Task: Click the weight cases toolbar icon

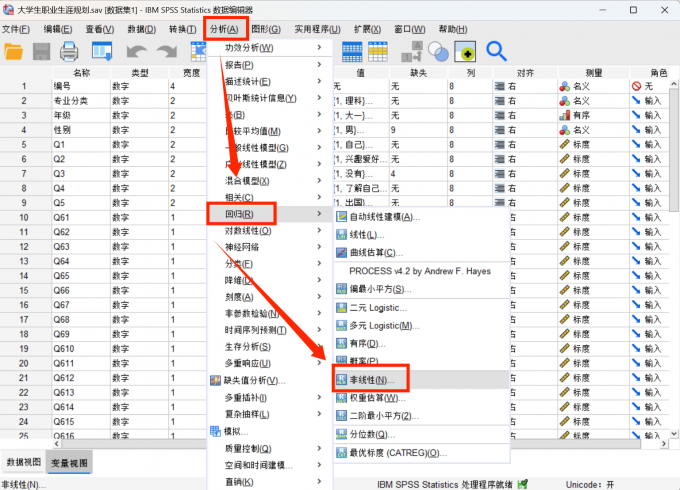Action: [412, 52]
